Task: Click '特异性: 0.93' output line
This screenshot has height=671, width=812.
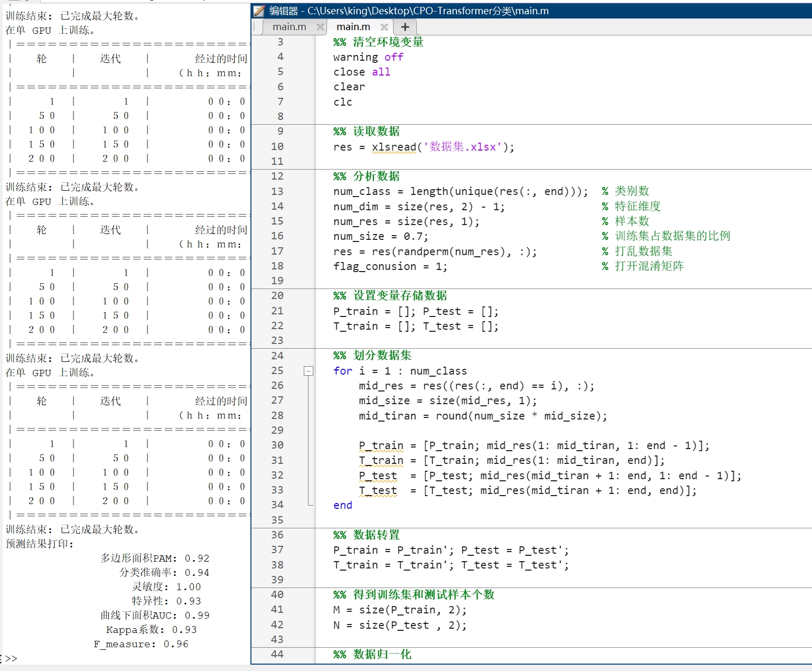Action: click(166, 601)
